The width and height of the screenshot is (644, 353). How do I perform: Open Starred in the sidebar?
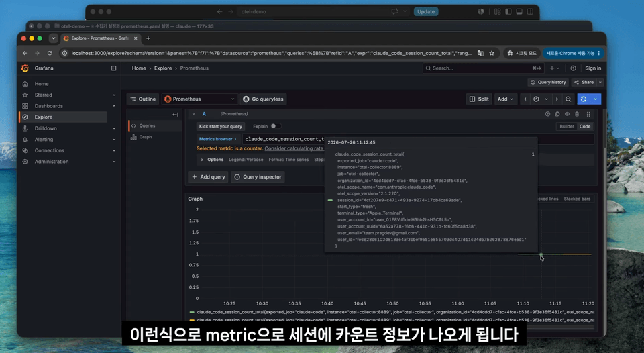tap(43, 95)
